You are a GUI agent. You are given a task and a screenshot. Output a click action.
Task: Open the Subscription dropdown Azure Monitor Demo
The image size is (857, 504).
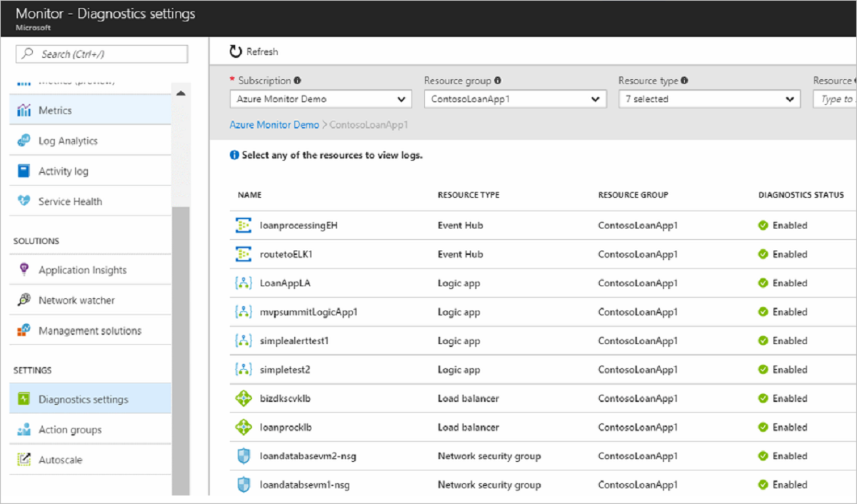click(x=321, y=99)
